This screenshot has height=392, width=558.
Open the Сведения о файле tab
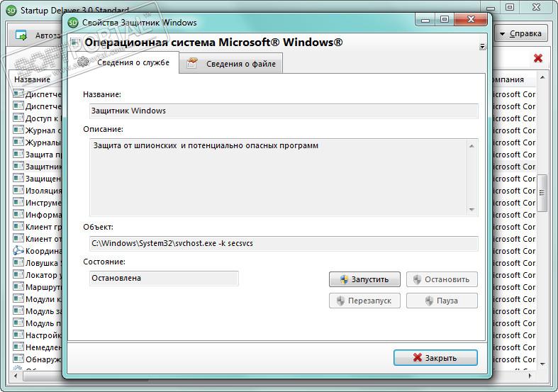tap(231, 64)
